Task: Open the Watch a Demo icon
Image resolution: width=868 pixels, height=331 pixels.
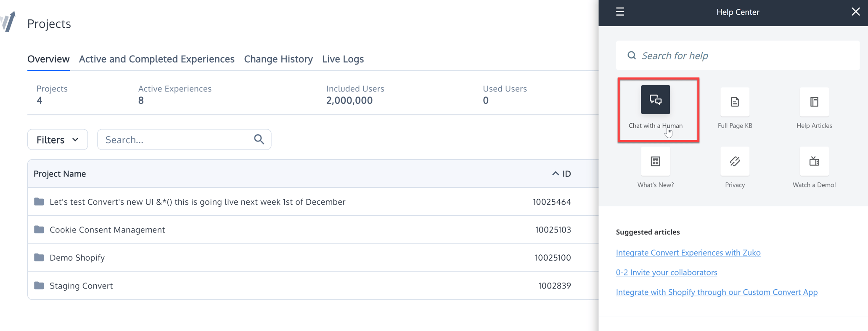Action: [814, 161]
